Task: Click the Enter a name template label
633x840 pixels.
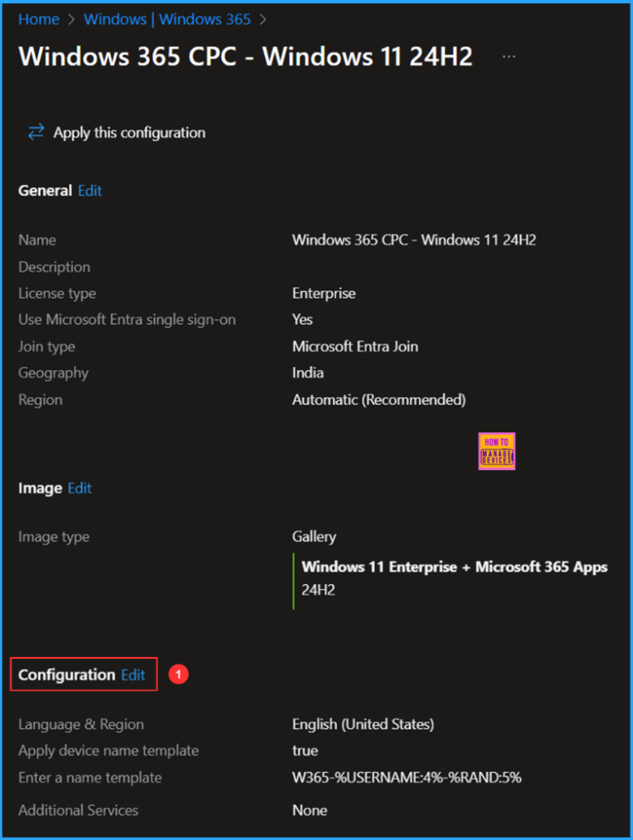Action: tap(90, 778)
